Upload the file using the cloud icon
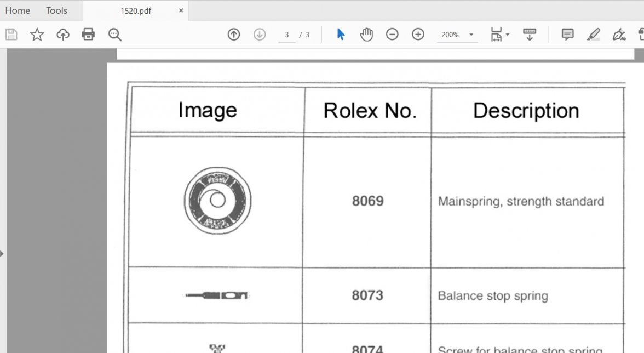This screenshot has width=644, height=353. 63,35
